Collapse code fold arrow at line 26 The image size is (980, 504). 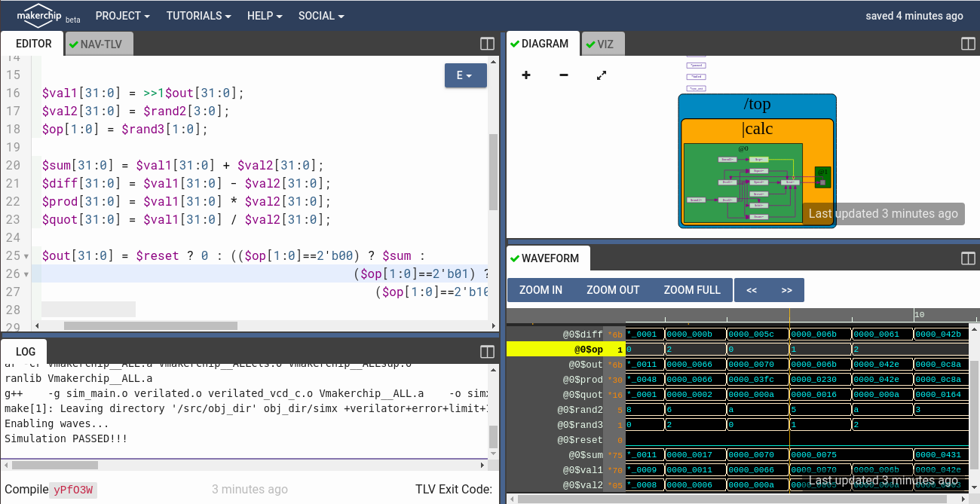pyautogui.click(x=27, y=274)
